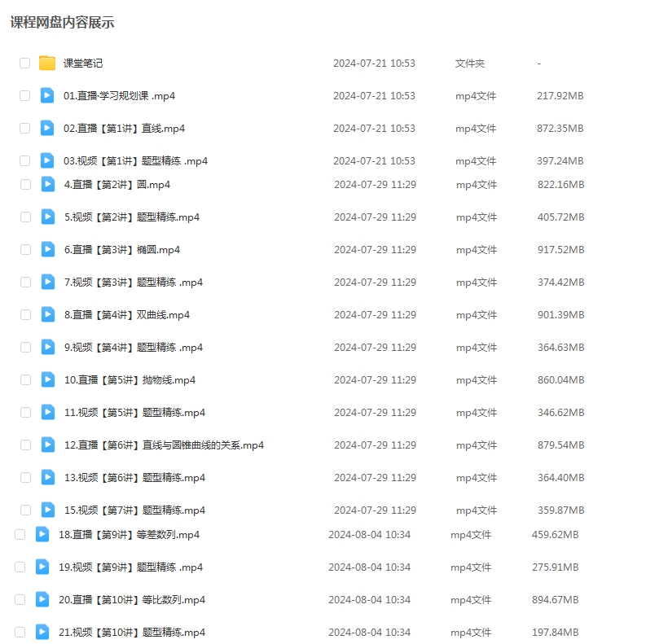The height and width of the screenshot is (644, 668).
Task: Open file 5.视频【第2讲】题型精练.mp4
Action: pyautogui.click(x=132, y=217)
